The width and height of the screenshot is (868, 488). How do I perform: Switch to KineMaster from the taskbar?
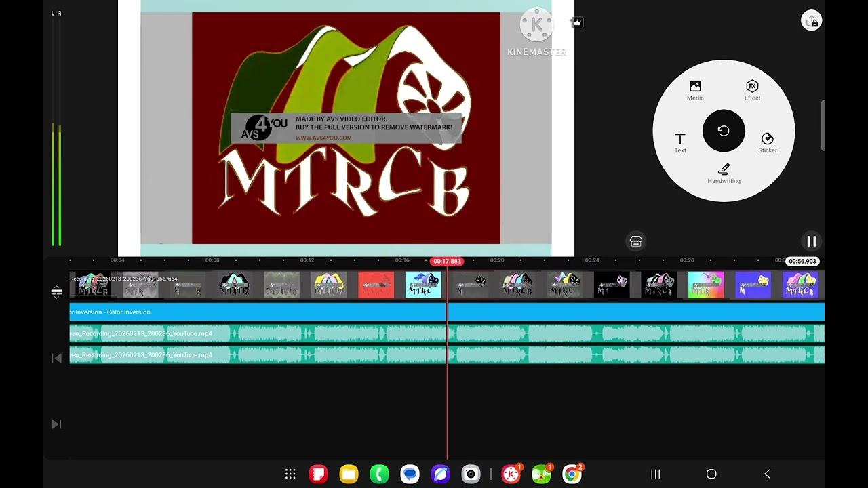click(x=511, y=474)
